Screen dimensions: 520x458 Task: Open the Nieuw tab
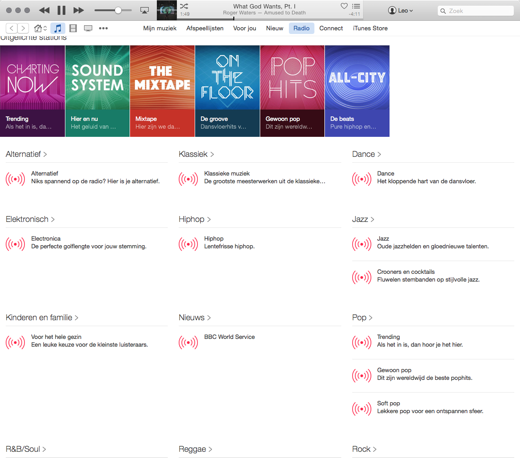(x=274, y=28)
